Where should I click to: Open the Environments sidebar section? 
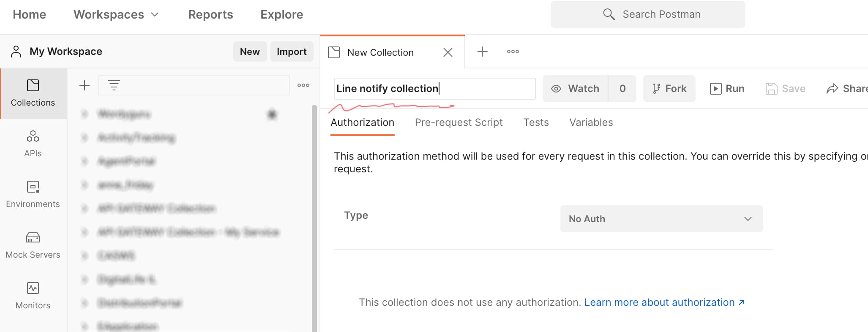[33, 194]
